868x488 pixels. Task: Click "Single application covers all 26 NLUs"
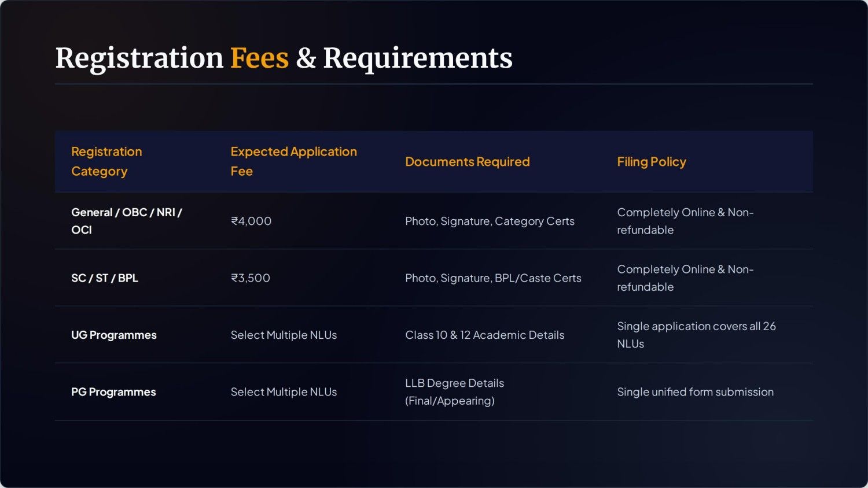[x=696, y=335]
